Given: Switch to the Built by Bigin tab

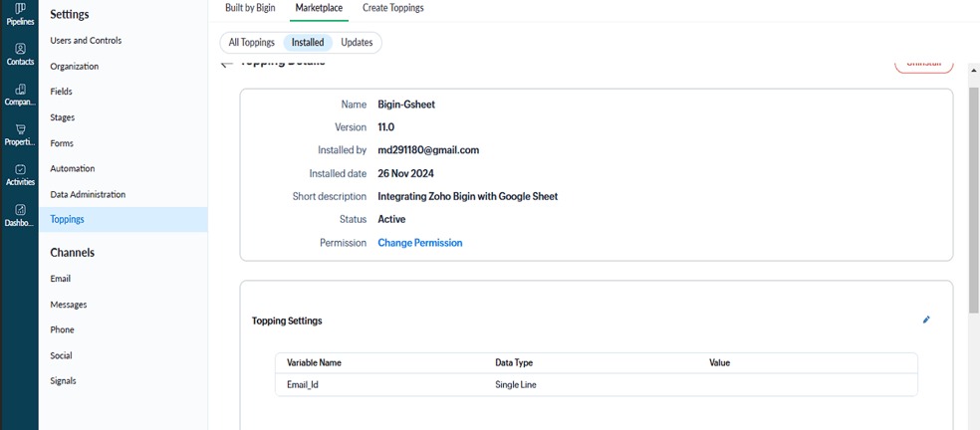Looking at the screenshot, I should pyautogui.click(x=250, y=8).
